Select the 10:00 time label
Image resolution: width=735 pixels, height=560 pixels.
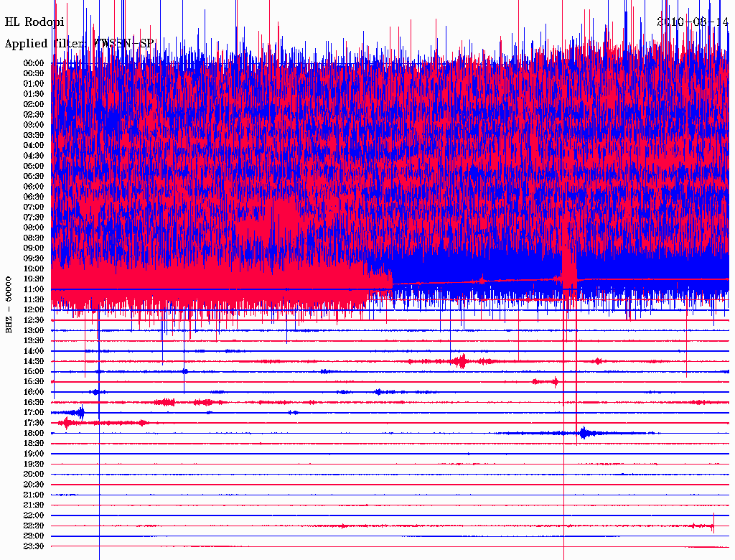click(x=34, y=269)
